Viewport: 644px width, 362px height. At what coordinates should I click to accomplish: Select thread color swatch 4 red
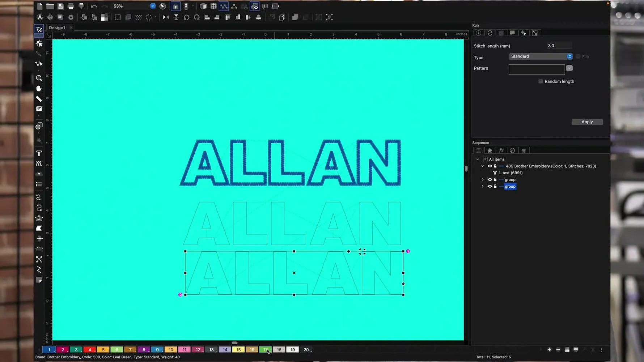[90, 350]
